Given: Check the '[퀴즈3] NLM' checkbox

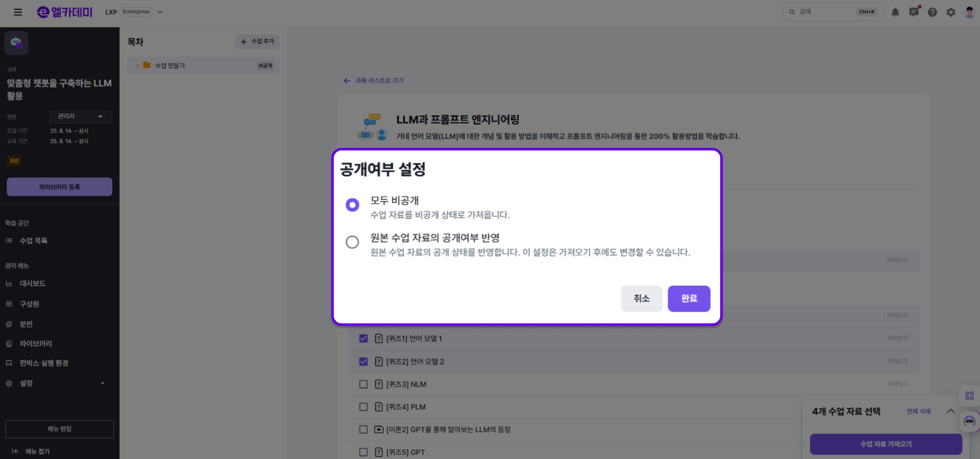Looking at the screenshot, I should pyautogui.click(x=363, y=385).
